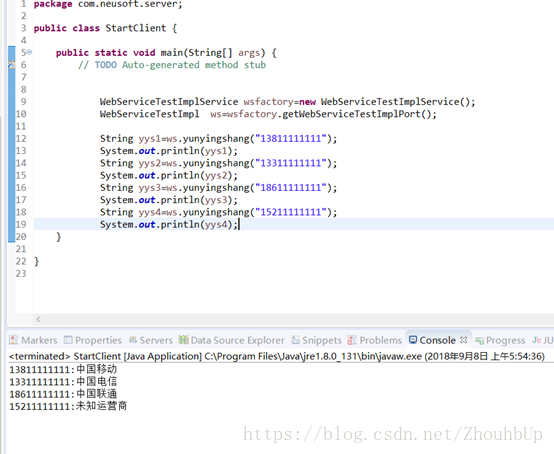Click the TODO task marker on line 6
The image size is (554, 454).
click(x=11, y=65)
